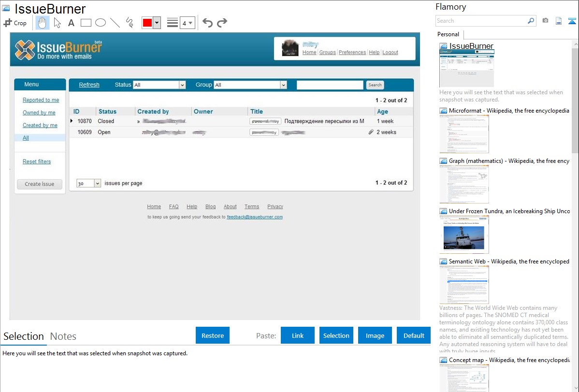Open the line width dropdown showing 4
579x392 pixels.
pos(188,23)
